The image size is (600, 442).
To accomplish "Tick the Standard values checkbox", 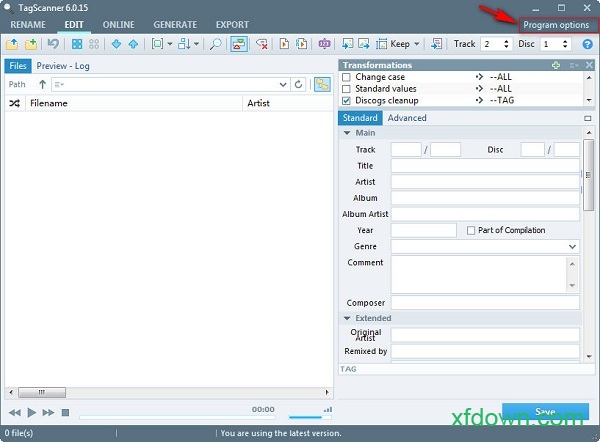I will coord(347,88).
